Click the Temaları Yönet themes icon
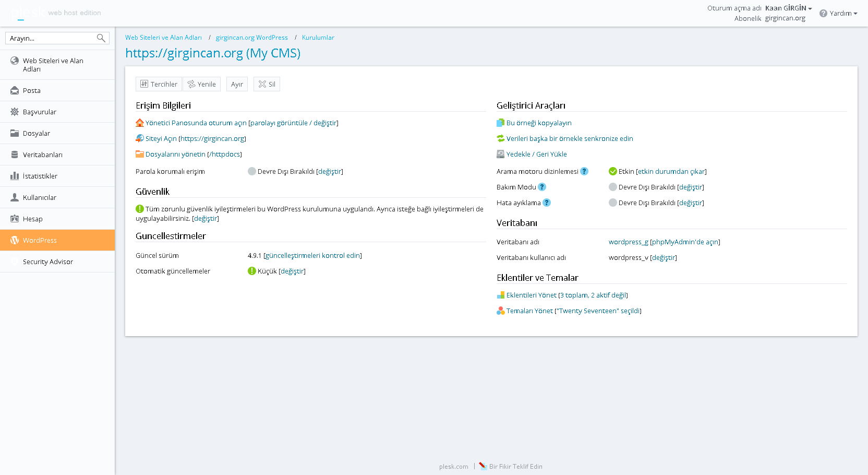The width and height of the screenshot is (868, 475). (x=501, y=311)
